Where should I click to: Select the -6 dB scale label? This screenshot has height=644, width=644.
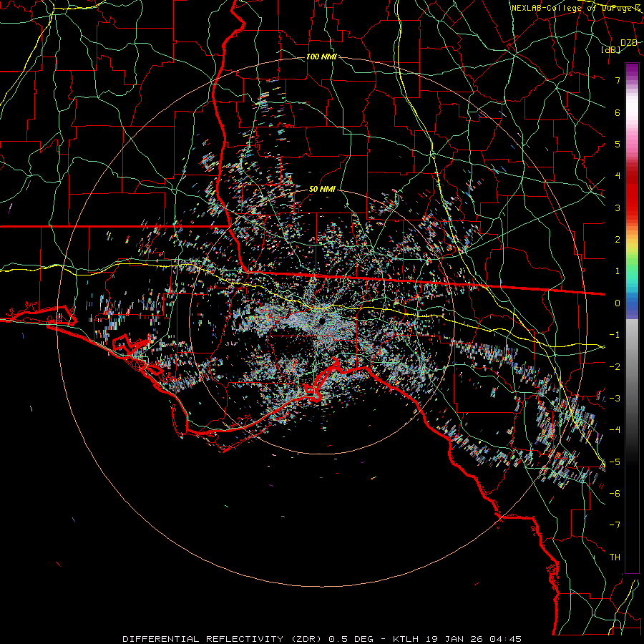pyautogui.click(x=615, y=493)
